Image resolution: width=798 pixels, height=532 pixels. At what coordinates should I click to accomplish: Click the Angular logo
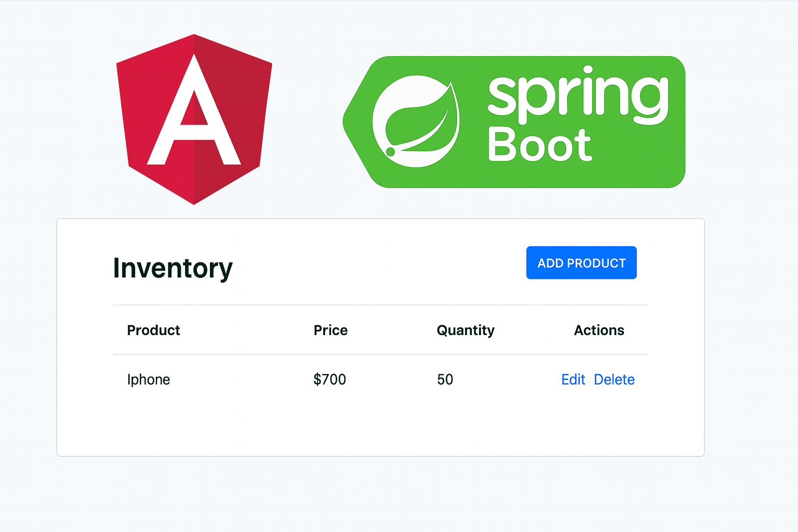click(x=194, y=119)
